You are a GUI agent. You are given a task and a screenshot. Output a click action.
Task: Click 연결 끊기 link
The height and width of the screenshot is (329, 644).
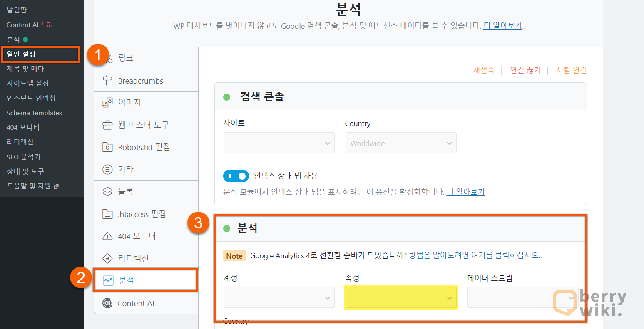coord(525,70)
